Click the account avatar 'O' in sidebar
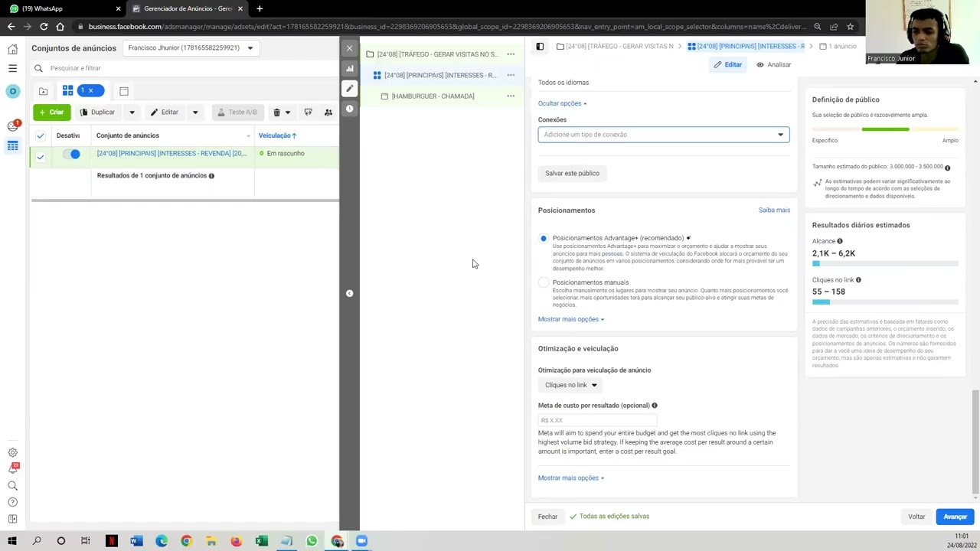This screenshot has width=980, height=551. pyautogui.click(x=12, y=91)
